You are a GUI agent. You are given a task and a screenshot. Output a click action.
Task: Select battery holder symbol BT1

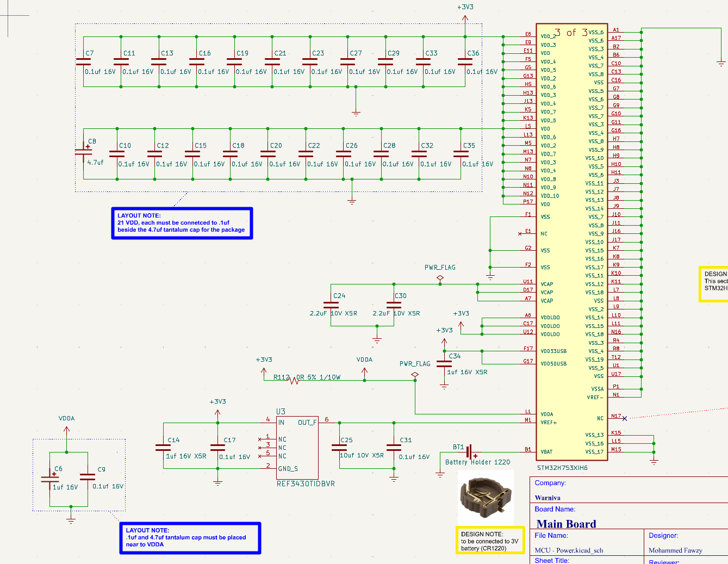(x=470, y=451)
